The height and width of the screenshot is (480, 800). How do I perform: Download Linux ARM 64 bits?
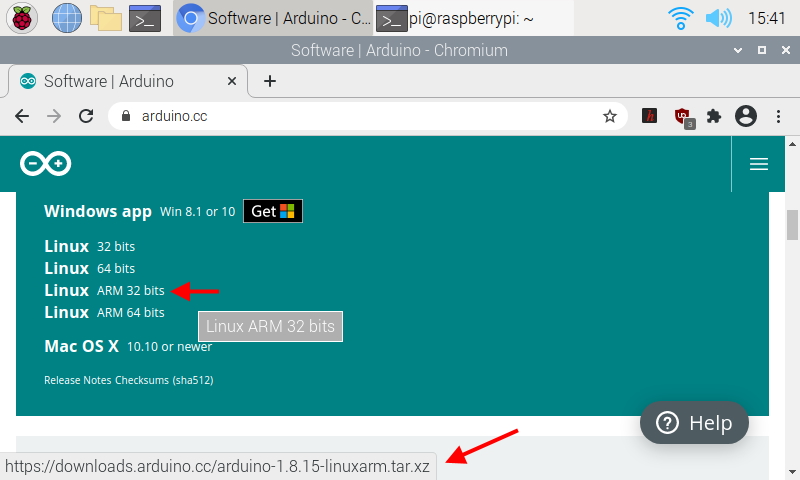(105, 312)
